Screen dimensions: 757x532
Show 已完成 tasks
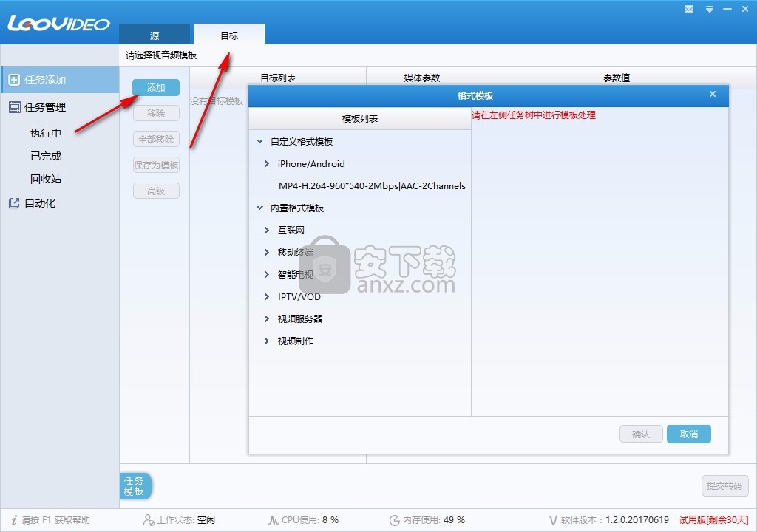[x=46, y=156]
